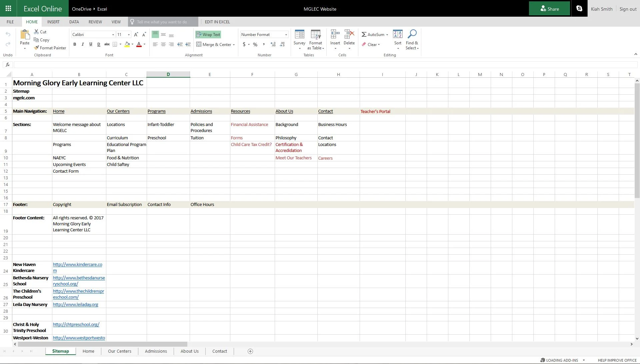
Task: Activate the Format Painter brush
Action: (36, 48)
